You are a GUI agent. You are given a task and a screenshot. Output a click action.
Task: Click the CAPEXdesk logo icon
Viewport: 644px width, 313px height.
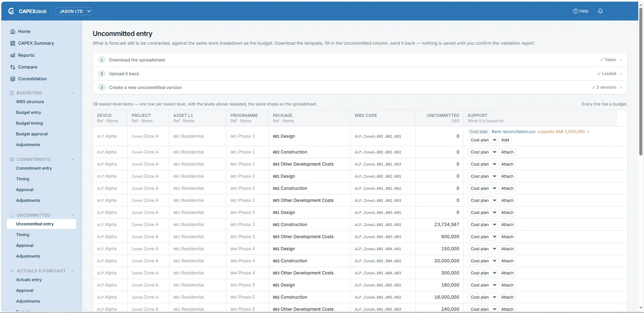coord(11,11)
